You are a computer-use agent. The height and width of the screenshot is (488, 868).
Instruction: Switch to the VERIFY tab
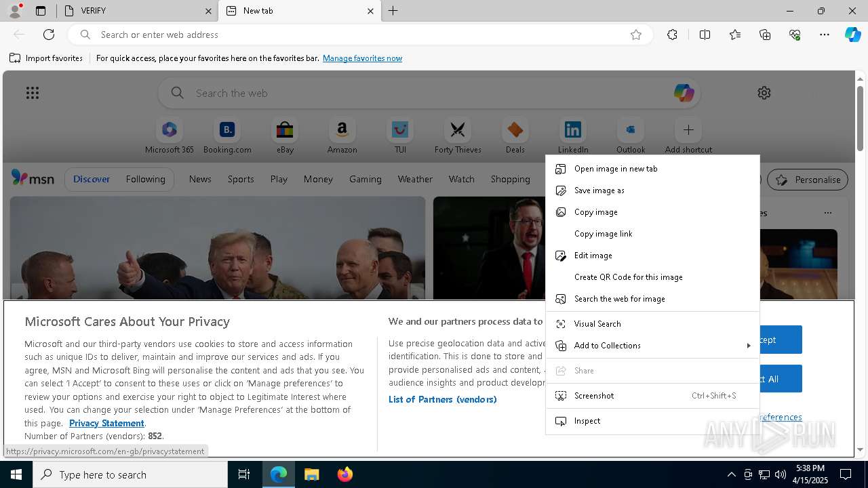point(138,11)
